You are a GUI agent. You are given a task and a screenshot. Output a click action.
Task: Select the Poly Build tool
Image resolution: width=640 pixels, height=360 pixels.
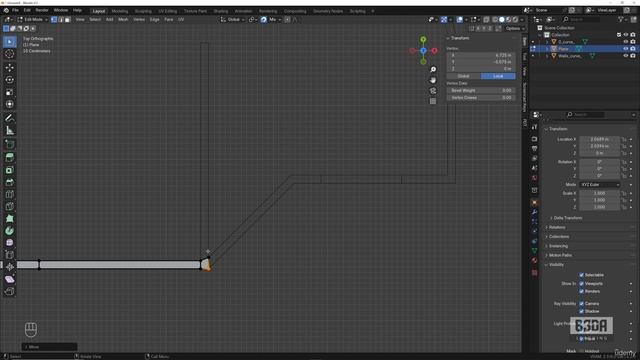[x=9, y=218]
